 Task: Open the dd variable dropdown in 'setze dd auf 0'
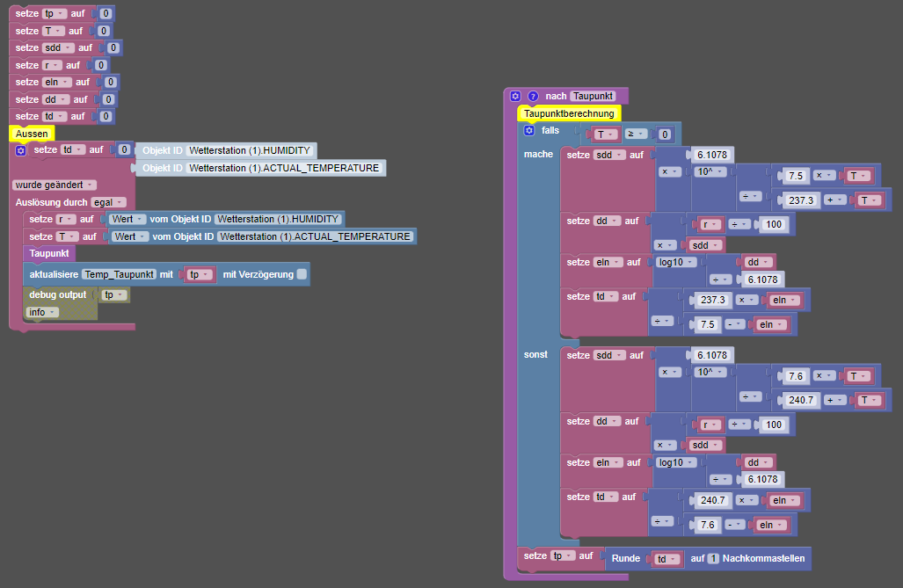point(56,99)
